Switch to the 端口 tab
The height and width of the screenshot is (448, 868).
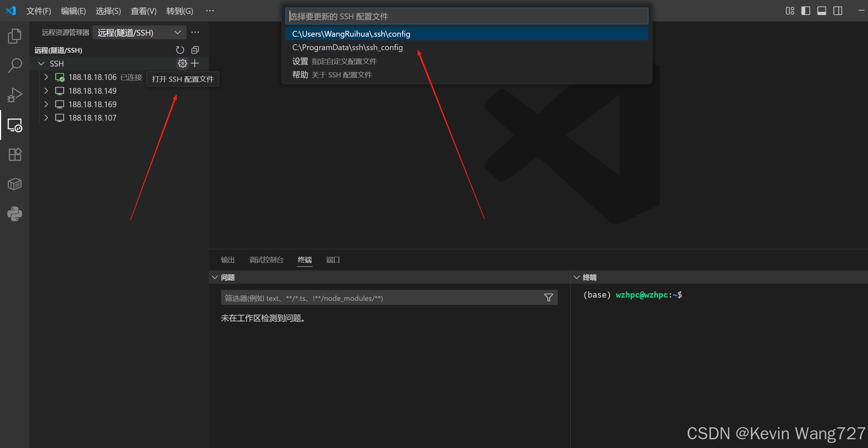click(333, 260)
